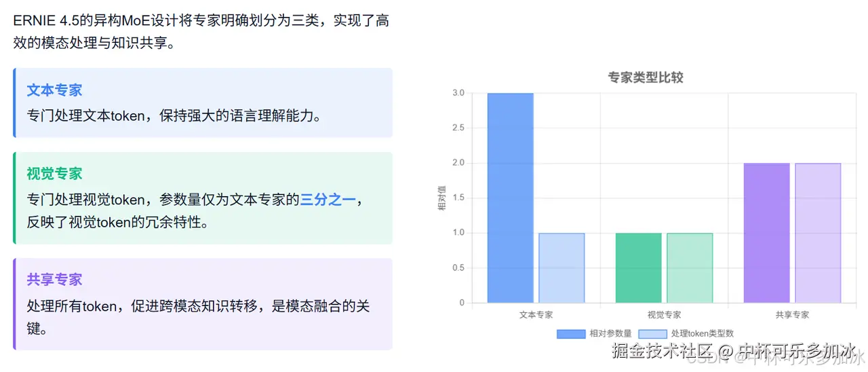This screenshot has height=372, width=868.
Task: Toggle the 相对参数量 legend entry
Action: [594, 333]
